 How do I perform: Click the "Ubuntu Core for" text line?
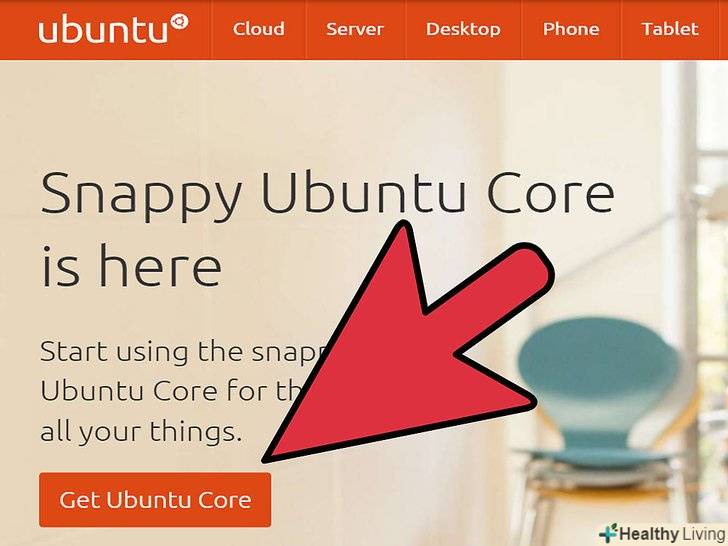click(174, 391)
